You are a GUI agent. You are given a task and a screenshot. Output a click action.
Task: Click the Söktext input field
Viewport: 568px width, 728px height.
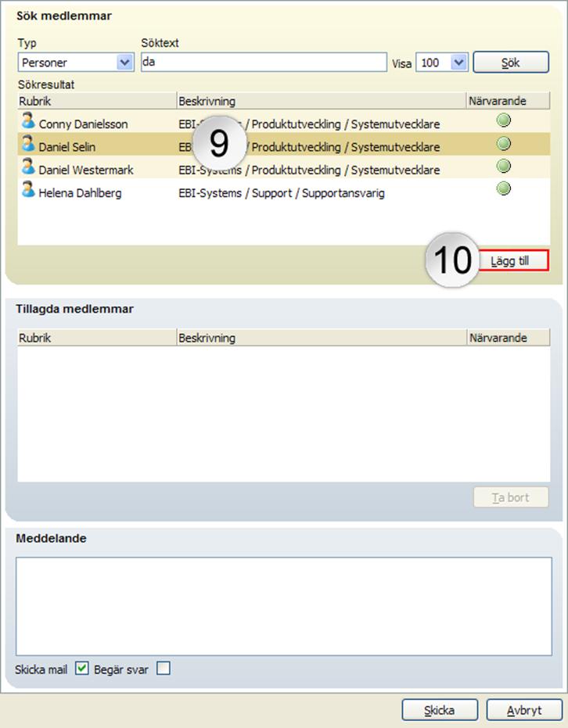click(x=264, y=63)
